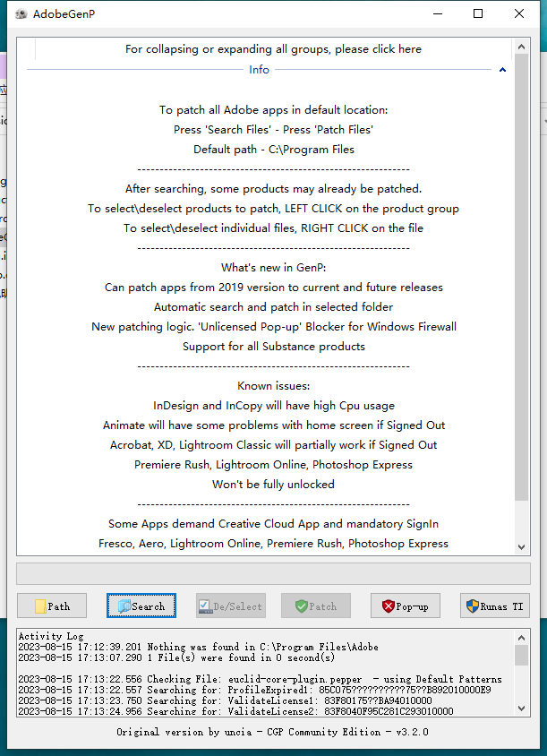
Task: Click 'Known issues:' heading
Action: coord(273,386)
